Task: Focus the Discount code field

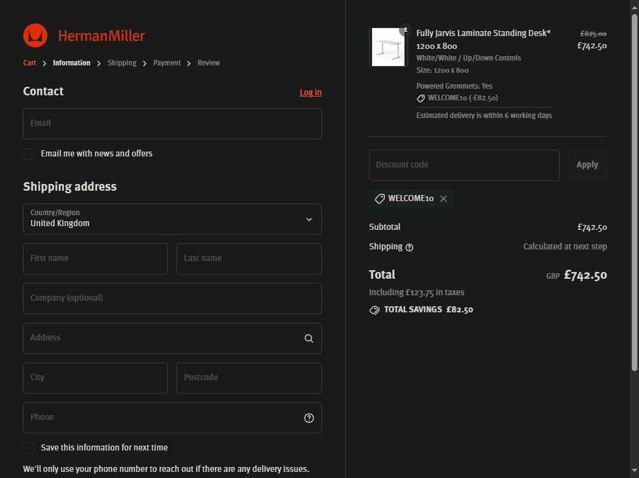Action: tap(464, 165)
